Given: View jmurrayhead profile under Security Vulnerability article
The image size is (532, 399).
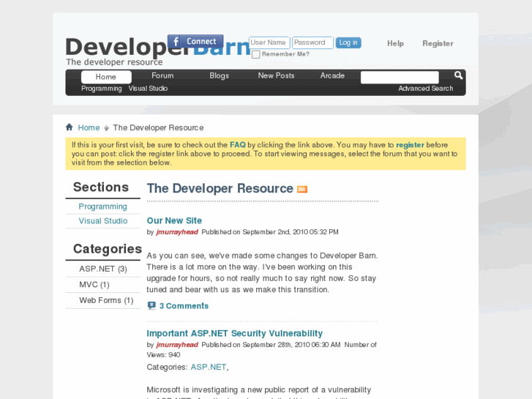Looking at the screenshot, I should (x=177, y=345).
